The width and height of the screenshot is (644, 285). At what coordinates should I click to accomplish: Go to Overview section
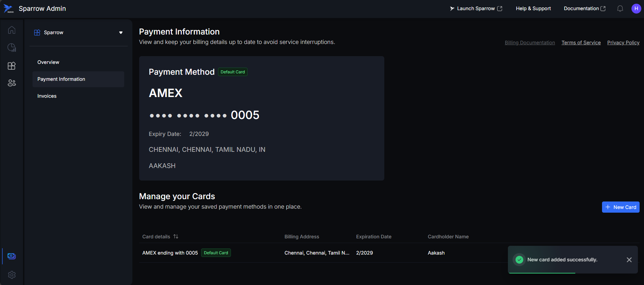[48, 62]
